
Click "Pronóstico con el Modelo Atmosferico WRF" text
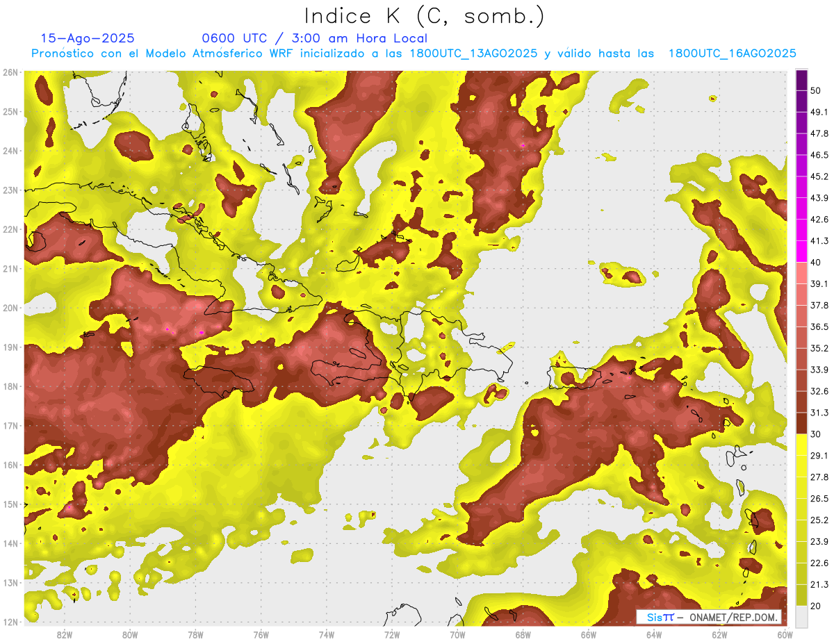(x=163, y=53)
